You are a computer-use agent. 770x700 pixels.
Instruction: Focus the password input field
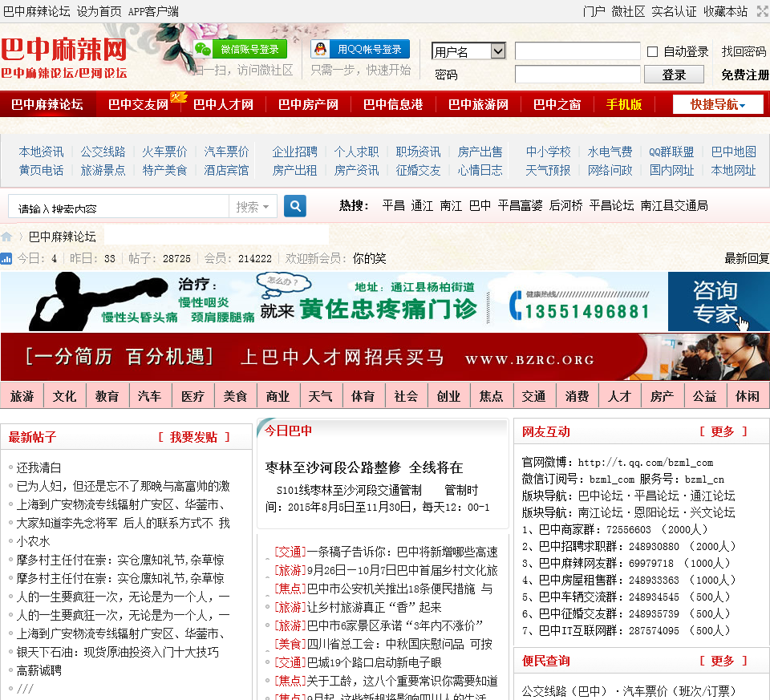click(577, 75)
